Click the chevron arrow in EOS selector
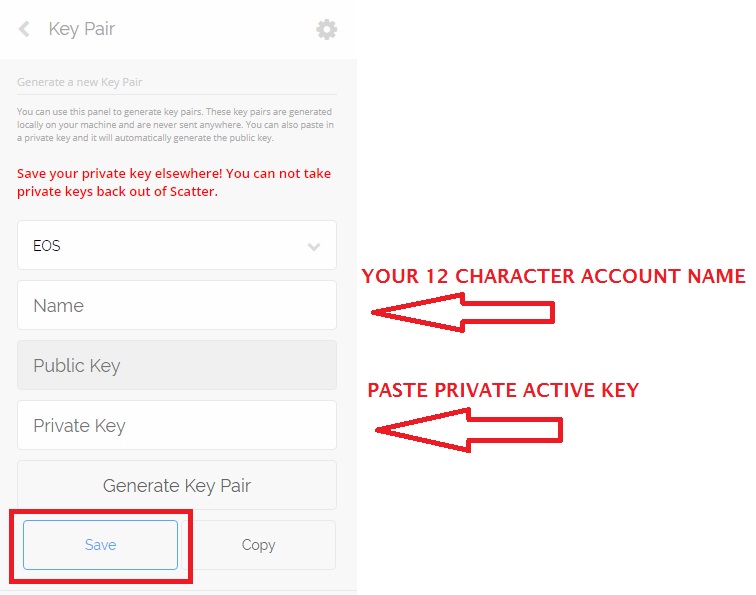This screenshot has width=756, height=595. pos(314,247)
